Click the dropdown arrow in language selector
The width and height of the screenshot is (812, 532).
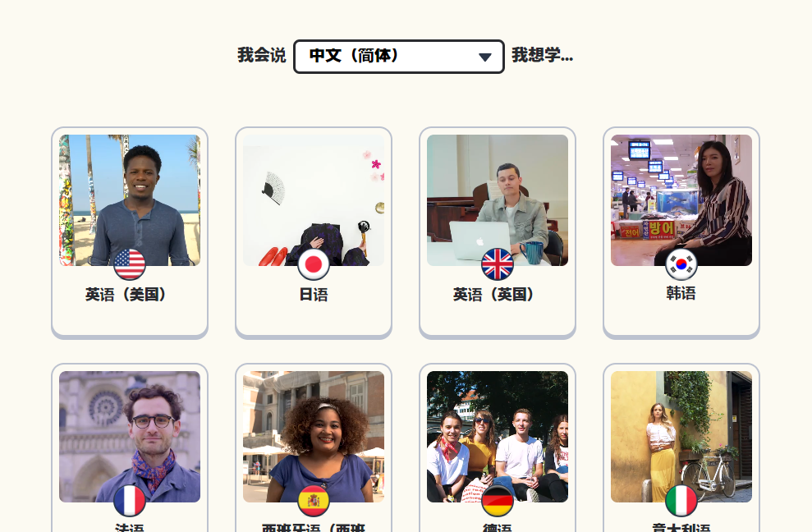pyautogui.click(x=484, y=57)
